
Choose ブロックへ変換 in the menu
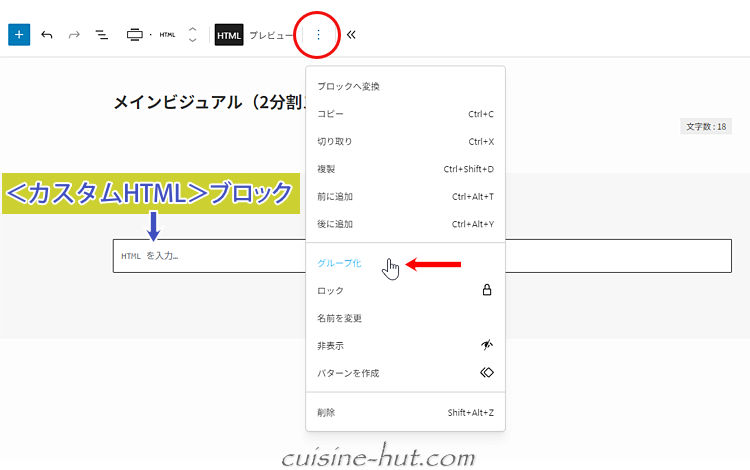click(x=405, y=87)
